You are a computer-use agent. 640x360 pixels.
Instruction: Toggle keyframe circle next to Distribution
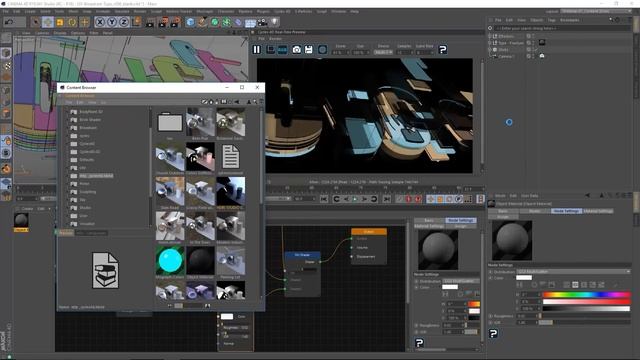[491, 271]
